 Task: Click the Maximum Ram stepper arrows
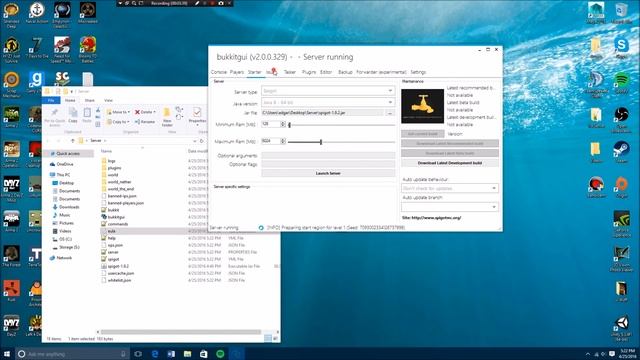283,141
